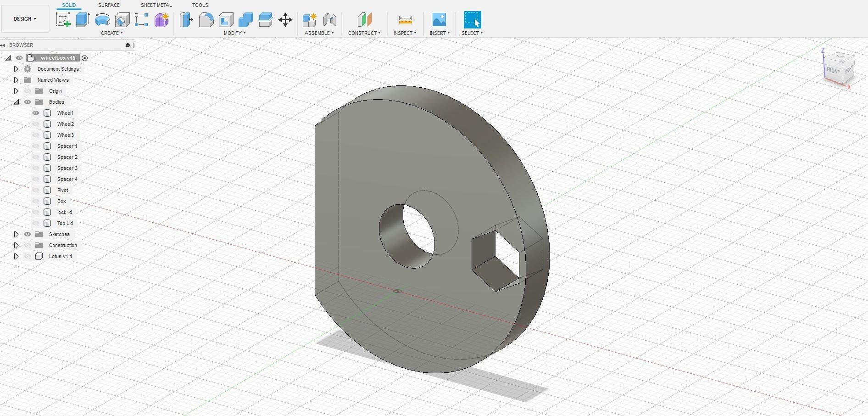Select the Measure tool
Viewport: 868px width, 416px height.
point(406,20)
